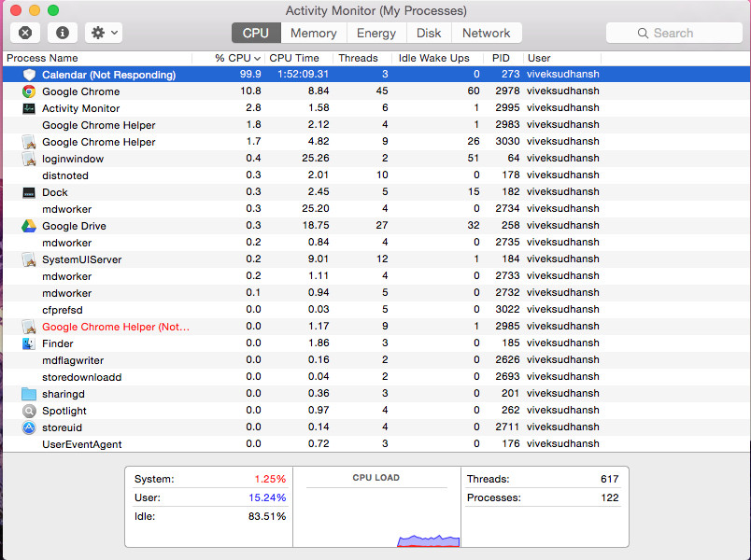Select the storeuid process name
The image size is (751, 560).
click(x=62, y=427)
